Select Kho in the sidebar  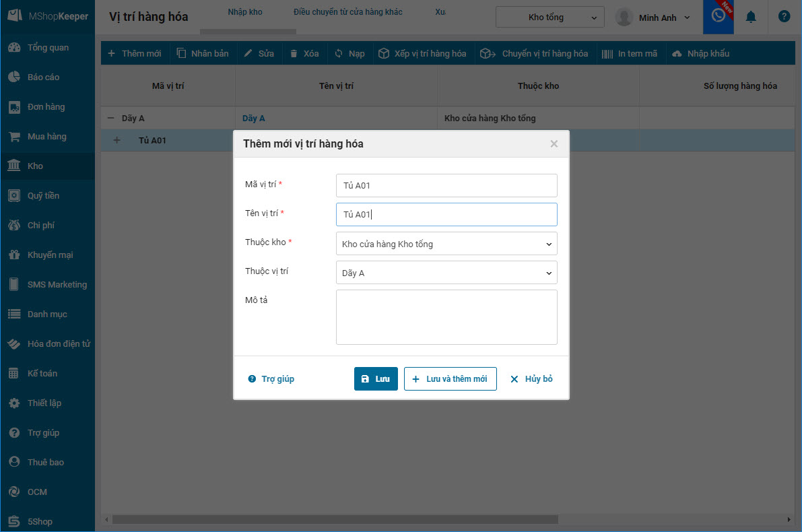[x=47, y=166]
